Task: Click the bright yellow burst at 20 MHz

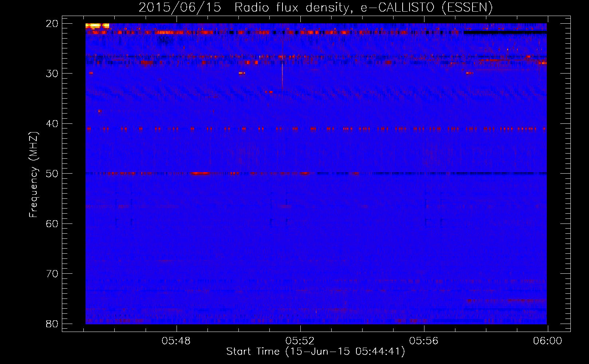Action: point(97,26)
